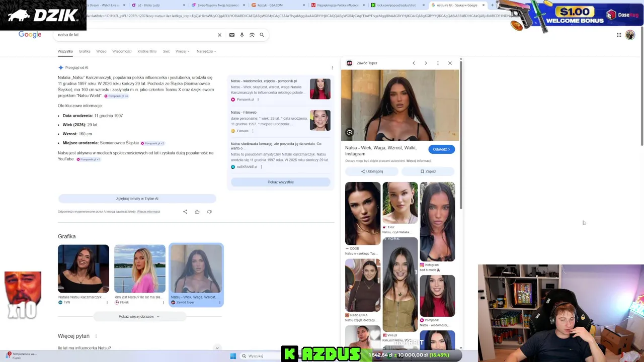Click the Odwiedź visit button

[442, 149]
